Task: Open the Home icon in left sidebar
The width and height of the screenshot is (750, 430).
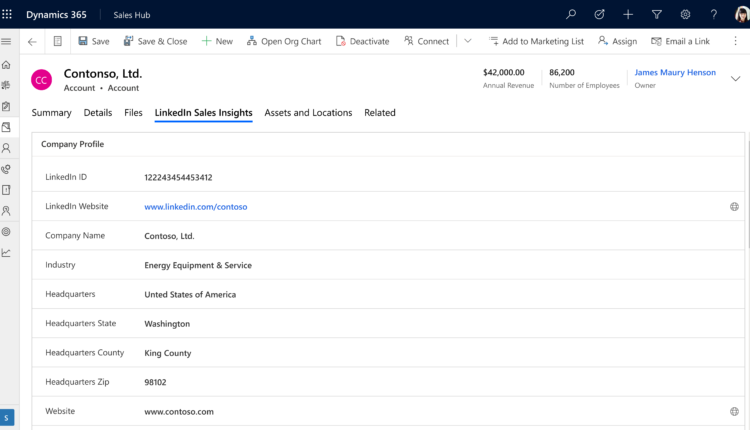Action: tap(7, 64)
